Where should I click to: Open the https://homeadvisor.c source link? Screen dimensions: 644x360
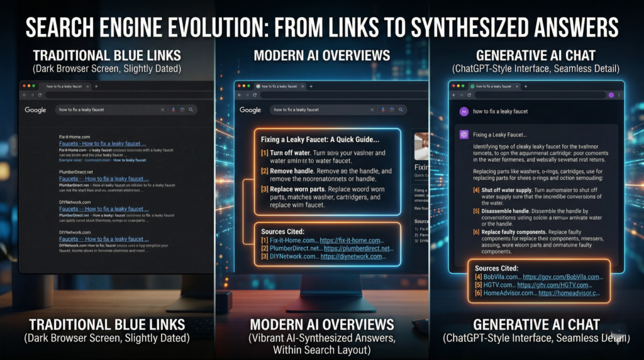pos(569,293)
